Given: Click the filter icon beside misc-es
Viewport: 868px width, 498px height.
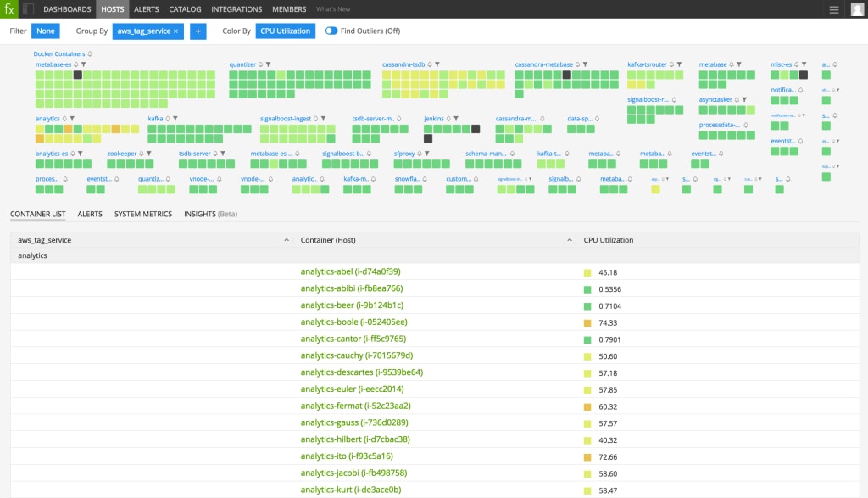Looking at the screenshot, I should [804, 64].
